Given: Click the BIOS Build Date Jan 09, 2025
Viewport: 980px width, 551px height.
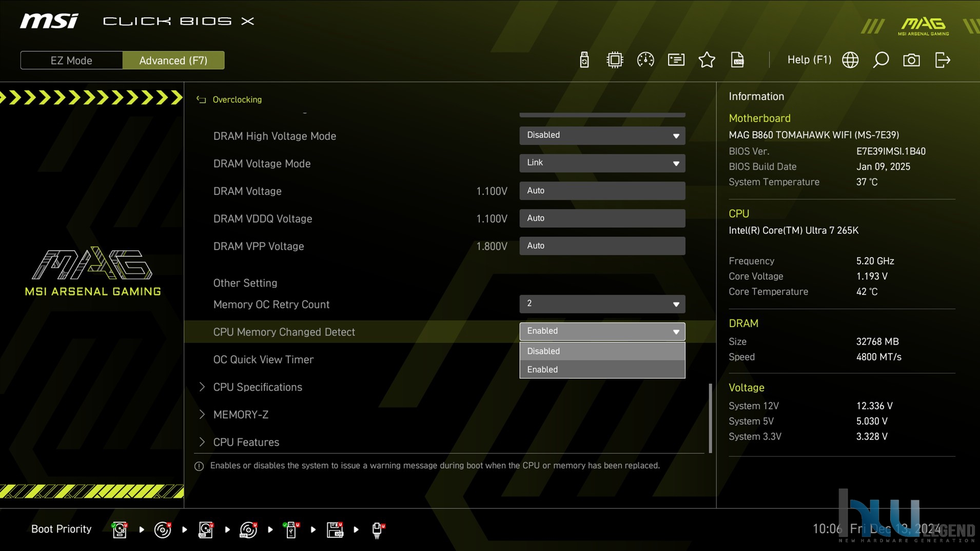Looking at the screenshot, I should point(883,167).
